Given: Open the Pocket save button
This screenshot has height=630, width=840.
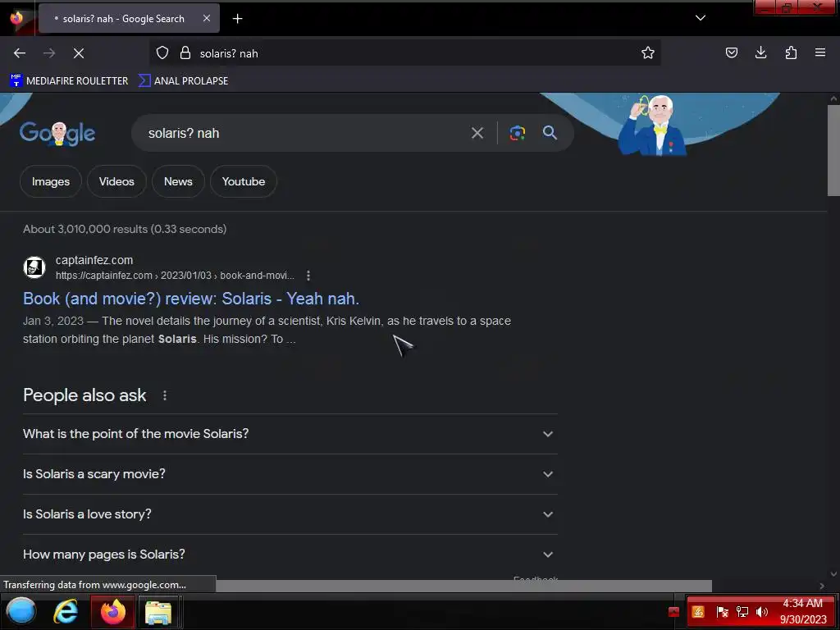Looking at the screenshot, I should tap(731, 52).
